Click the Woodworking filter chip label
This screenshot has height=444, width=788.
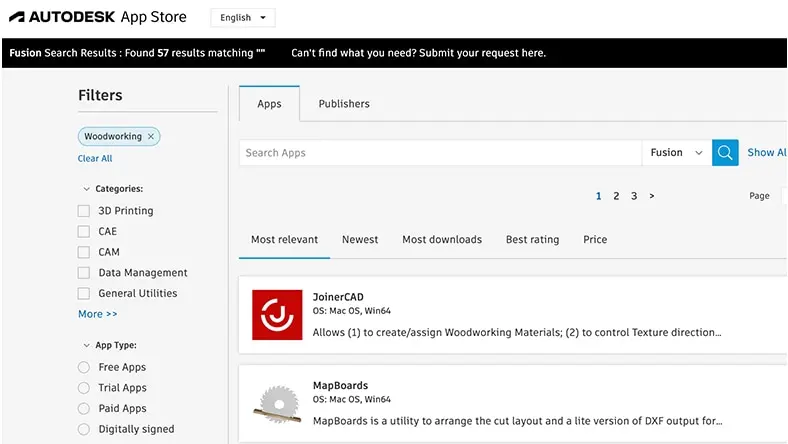coord(113,136)
